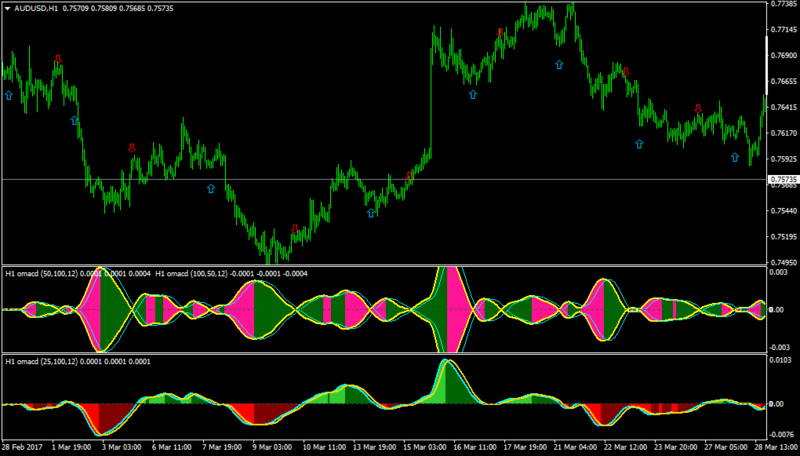Click the last blue up arrow near 0.75925
Viewport: 800px width, 456px height.
point(735,157)
